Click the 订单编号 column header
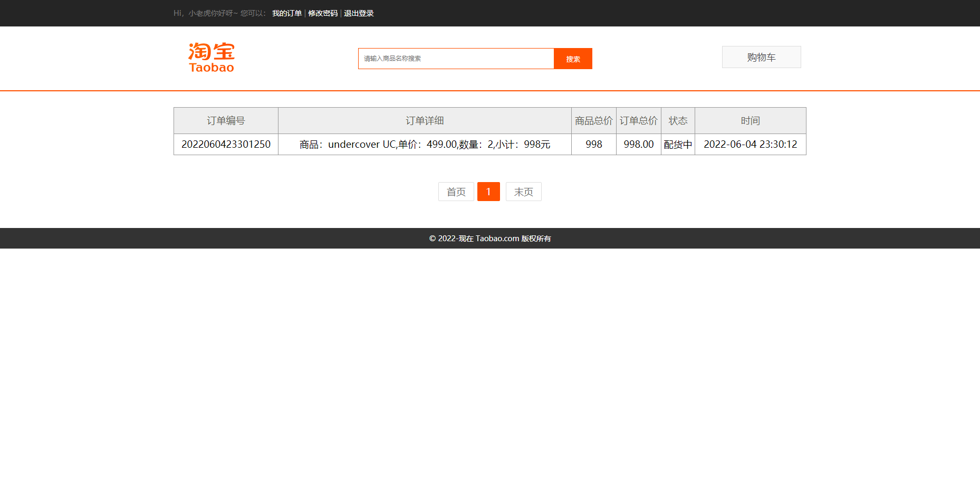 pyautogui.click(x=226, y=121)
